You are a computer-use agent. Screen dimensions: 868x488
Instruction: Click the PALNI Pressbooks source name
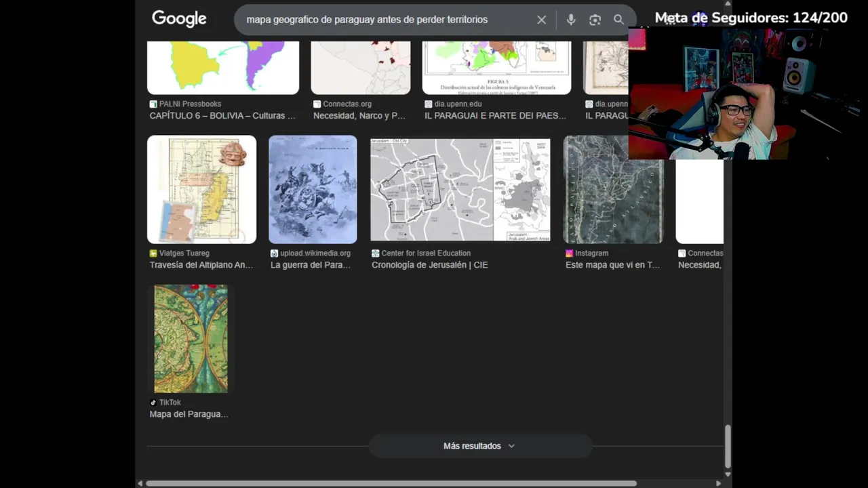coord(190,104)
